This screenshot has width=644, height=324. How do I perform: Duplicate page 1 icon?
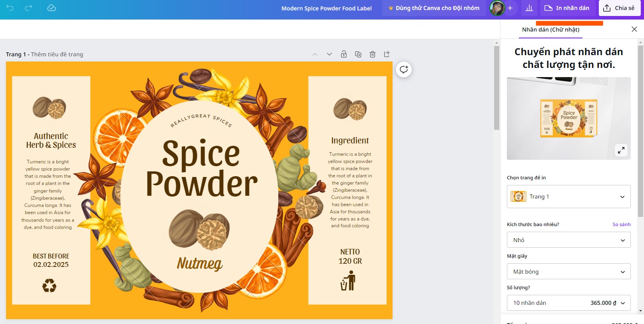[358, 54]
